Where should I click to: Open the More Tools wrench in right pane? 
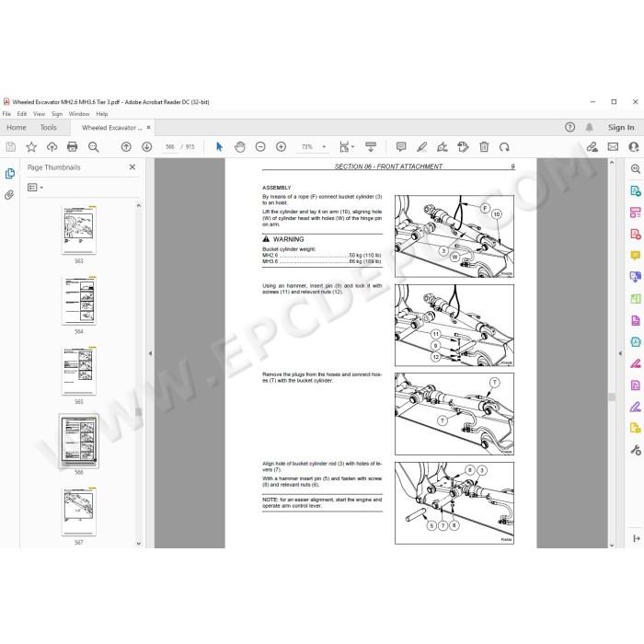coord(636,450)
